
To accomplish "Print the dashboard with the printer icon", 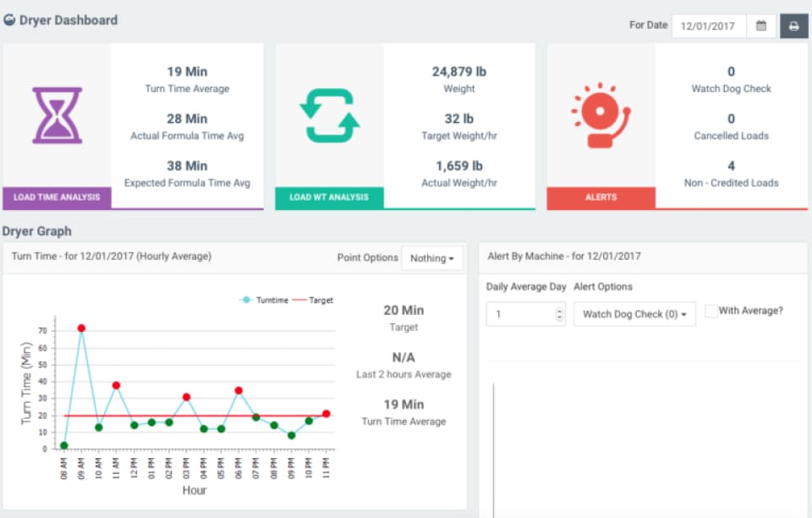I will click(x=793, y=26).
